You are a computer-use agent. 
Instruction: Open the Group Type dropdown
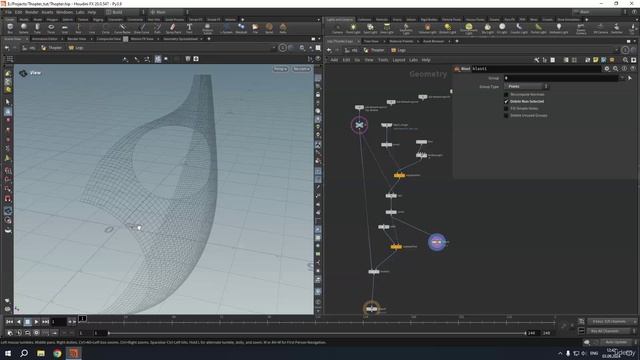526,86
